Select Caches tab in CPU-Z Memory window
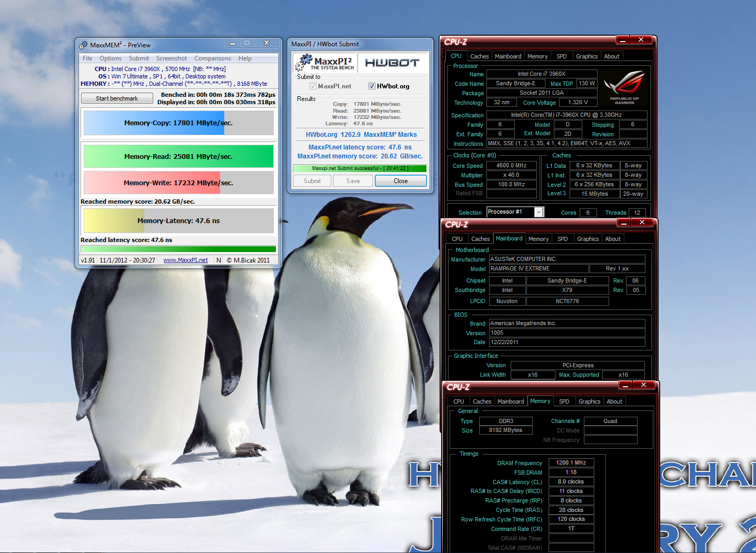Screen dimensions: 756x553 tap(482, 401)
